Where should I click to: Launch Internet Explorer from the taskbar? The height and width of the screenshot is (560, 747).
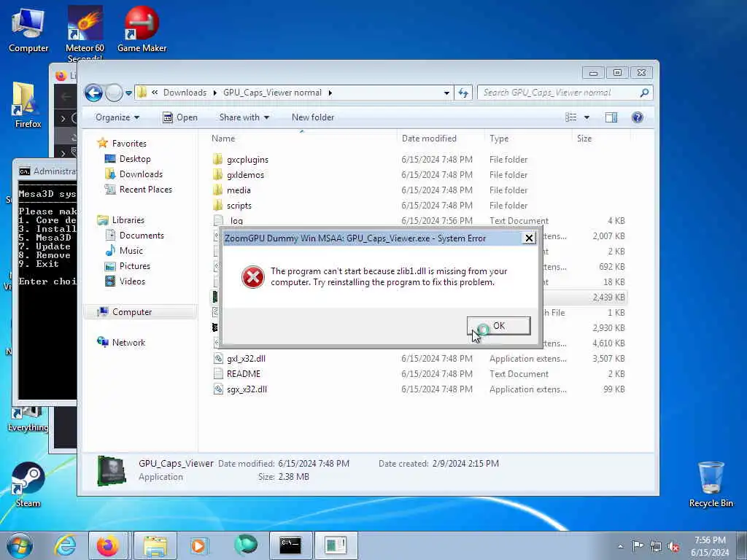(x=64, y=545)
